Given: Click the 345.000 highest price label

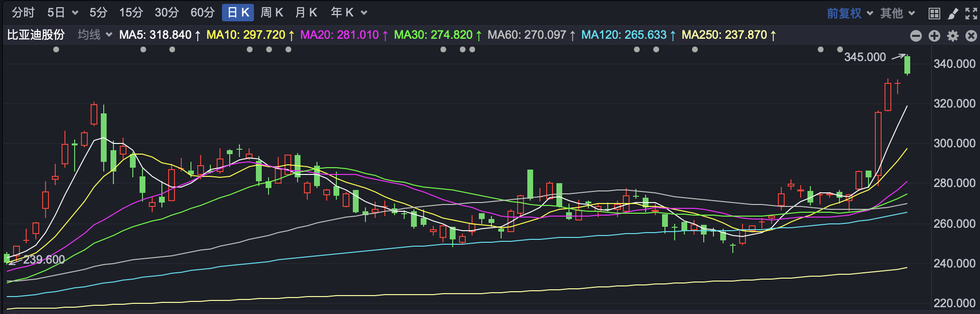Looking at the screenshot, I should click(x=865, y=57).
